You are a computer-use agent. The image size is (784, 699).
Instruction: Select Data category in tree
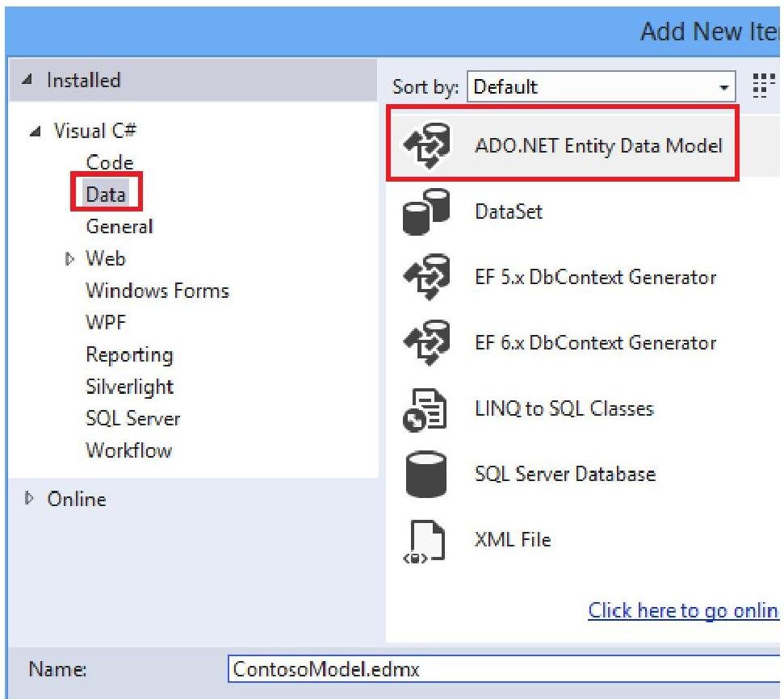[106, 195]
